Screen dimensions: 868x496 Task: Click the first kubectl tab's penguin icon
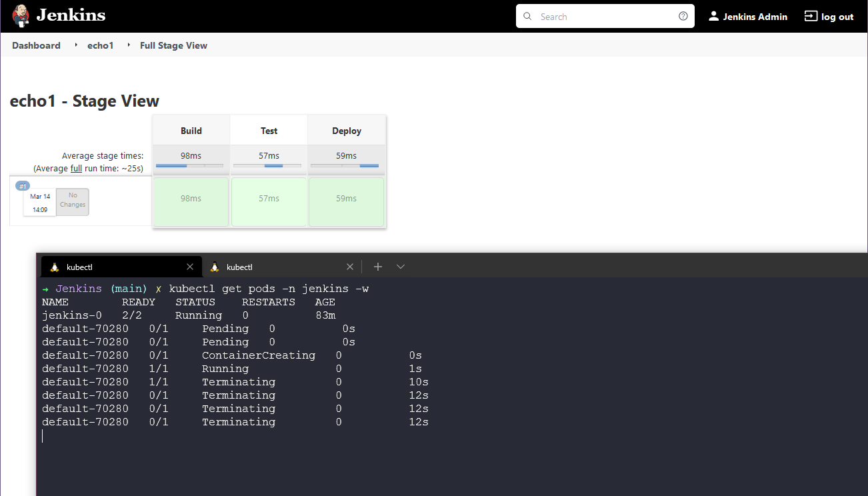tap(55, 267)
